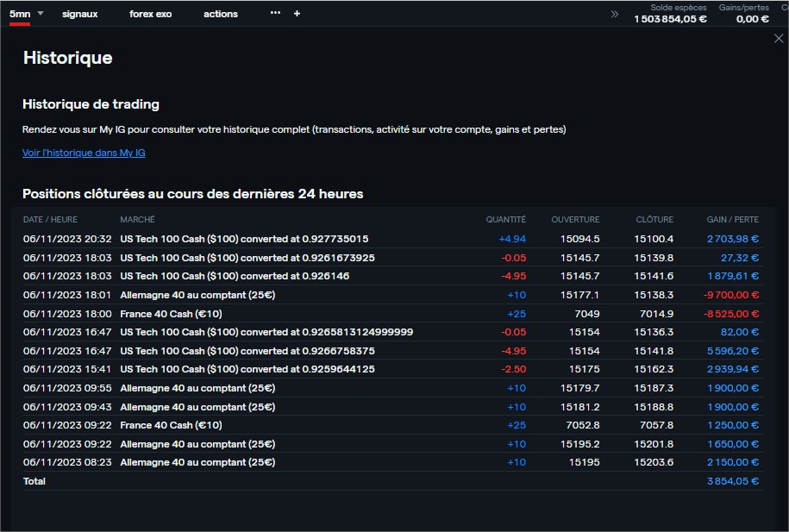Sort by DATE / HEURE column header
The width and height of the screenshot is (789, 532).
coord(50,220)
